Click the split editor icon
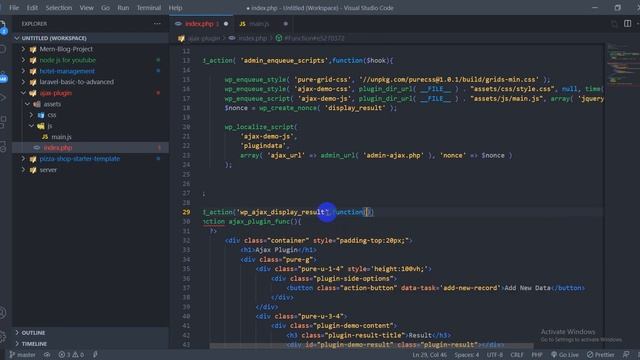 coord(627,24)
